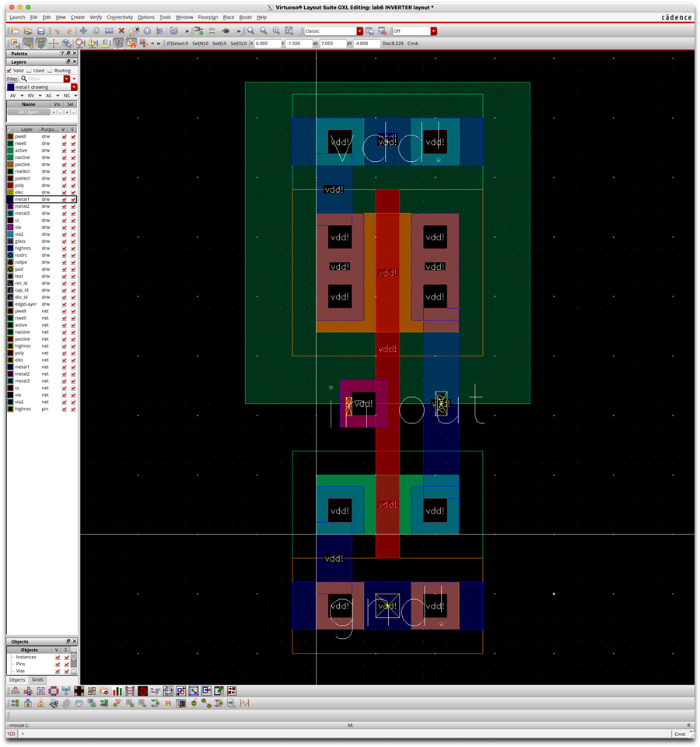
Task: Click the Move tool icon
Action: click(x=83, y=31)
